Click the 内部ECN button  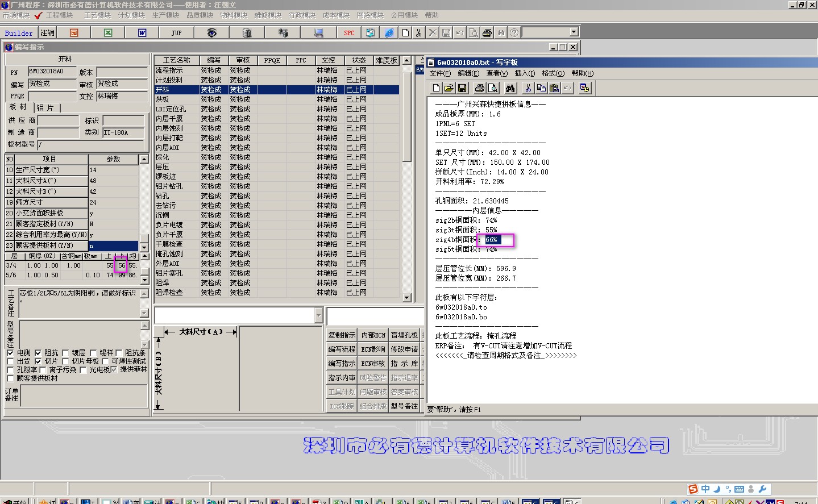(x=373, y=335)
